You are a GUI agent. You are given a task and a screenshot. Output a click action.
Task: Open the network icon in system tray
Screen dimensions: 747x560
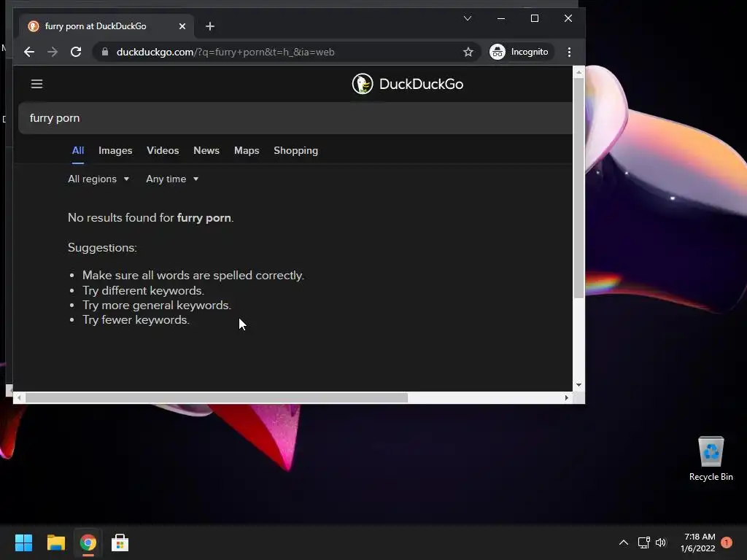pos(643,542)
